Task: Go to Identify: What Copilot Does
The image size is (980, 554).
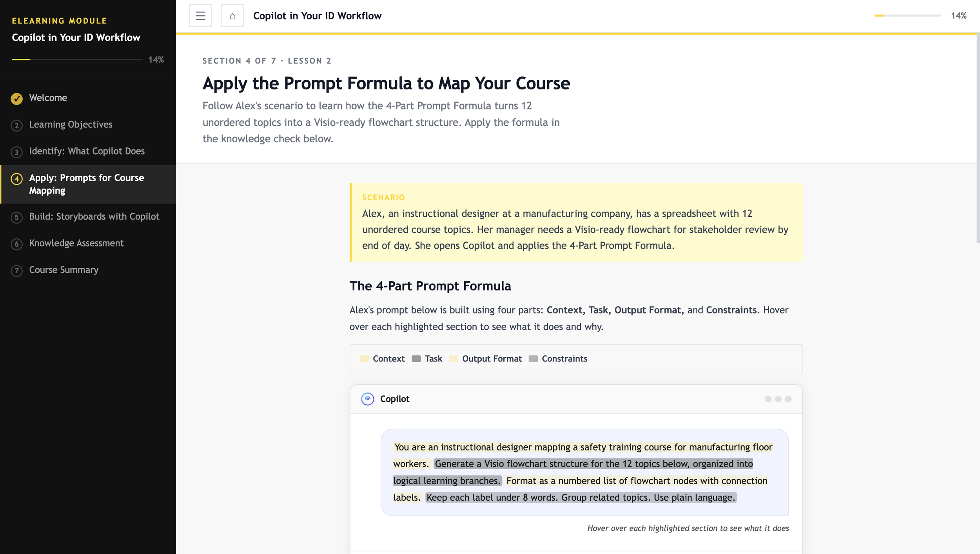Action: tap(87, 151)
